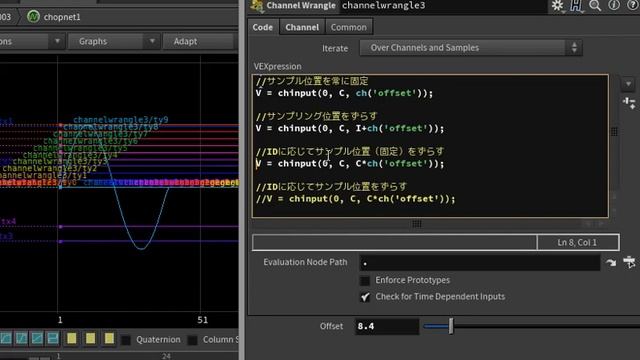Screen dimensions: 640x360
Task: Select the Channel tab
Action: (302, 27)
